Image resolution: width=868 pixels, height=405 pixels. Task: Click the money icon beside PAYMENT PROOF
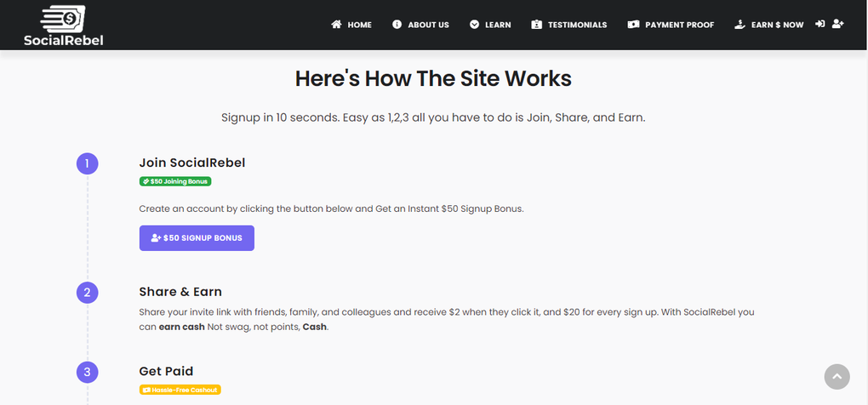[x=633, y=25]
